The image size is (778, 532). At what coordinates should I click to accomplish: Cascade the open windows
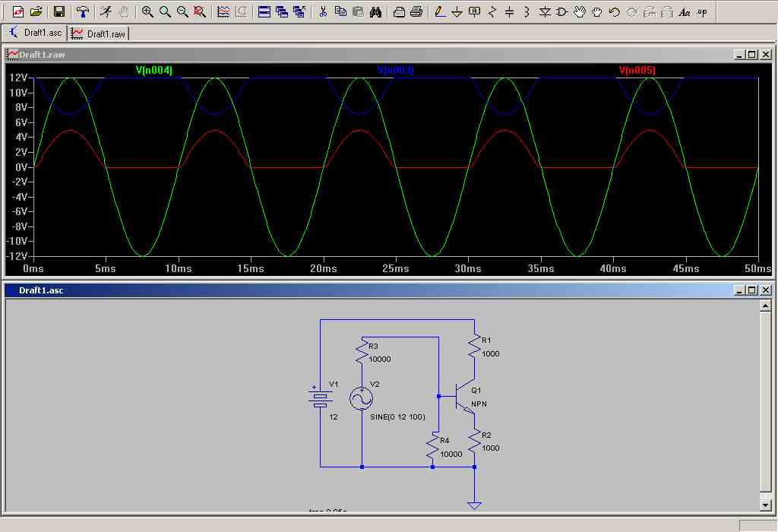(282, 11)
